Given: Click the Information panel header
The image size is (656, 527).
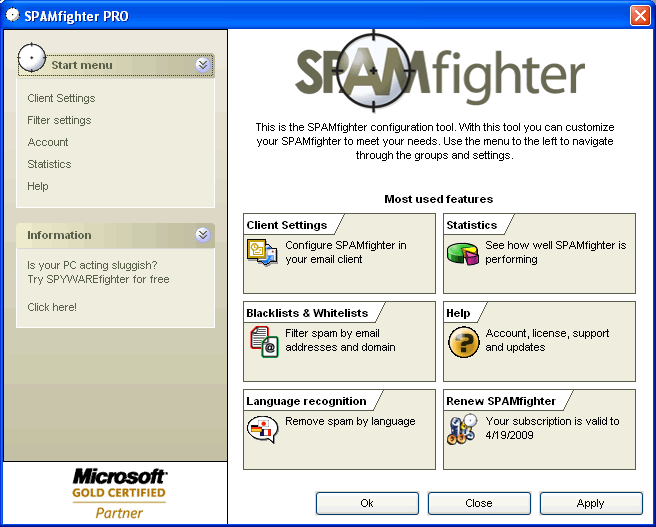Looking at the screenshot, I should (115, 235).
